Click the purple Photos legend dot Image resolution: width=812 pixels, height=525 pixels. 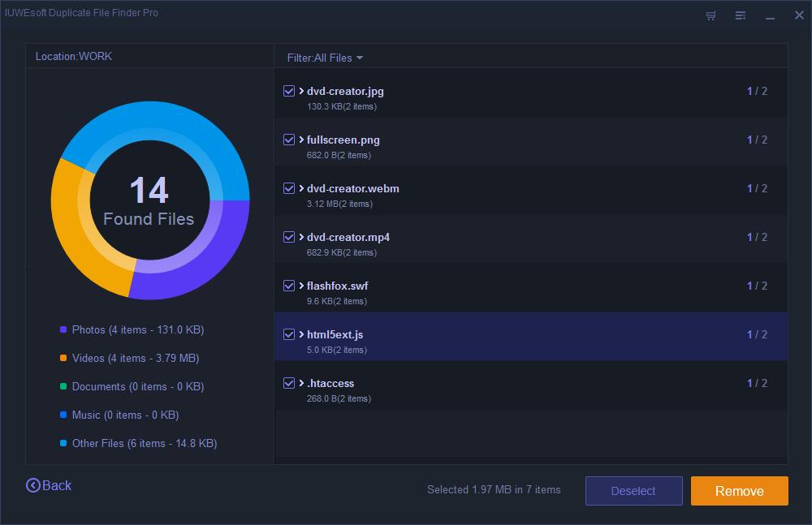pos(63,330)
